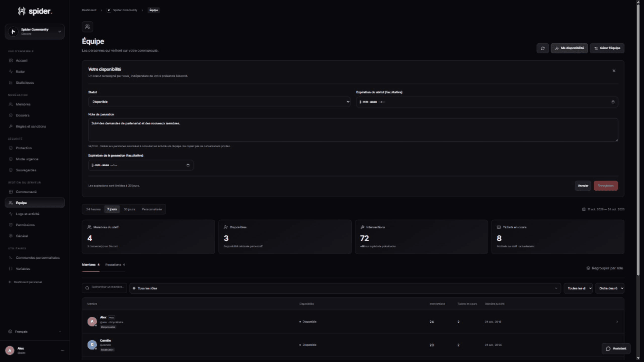Open Commandes personnalisées

(35, 257)
